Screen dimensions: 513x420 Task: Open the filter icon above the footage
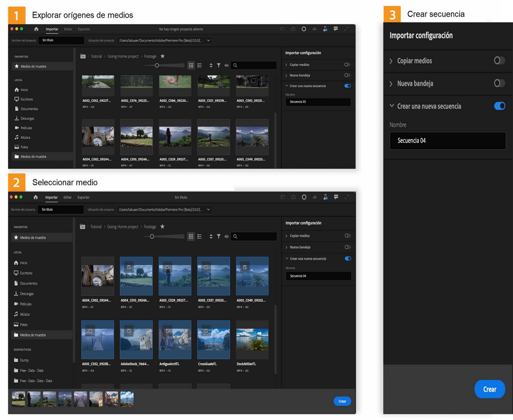219,65
